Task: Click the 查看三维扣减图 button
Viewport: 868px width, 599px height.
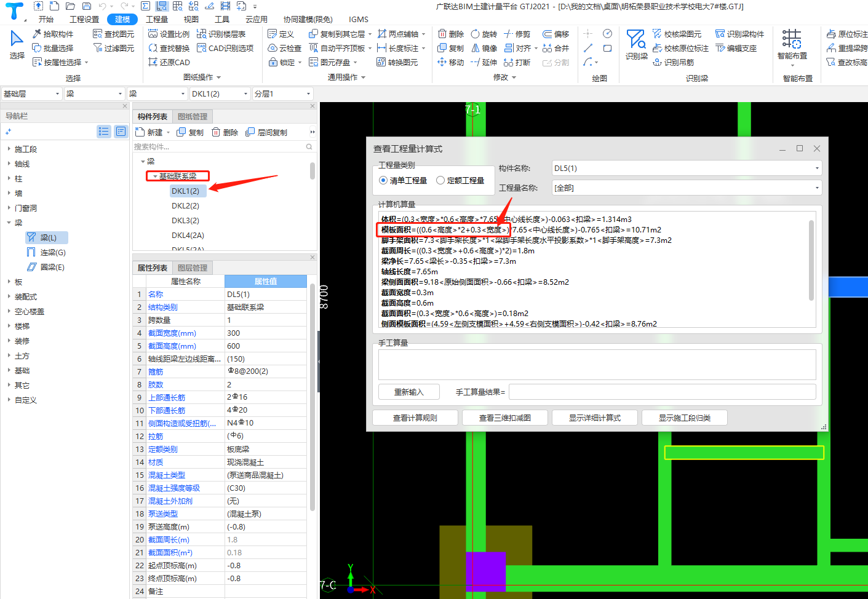Action: pos(505,418)
